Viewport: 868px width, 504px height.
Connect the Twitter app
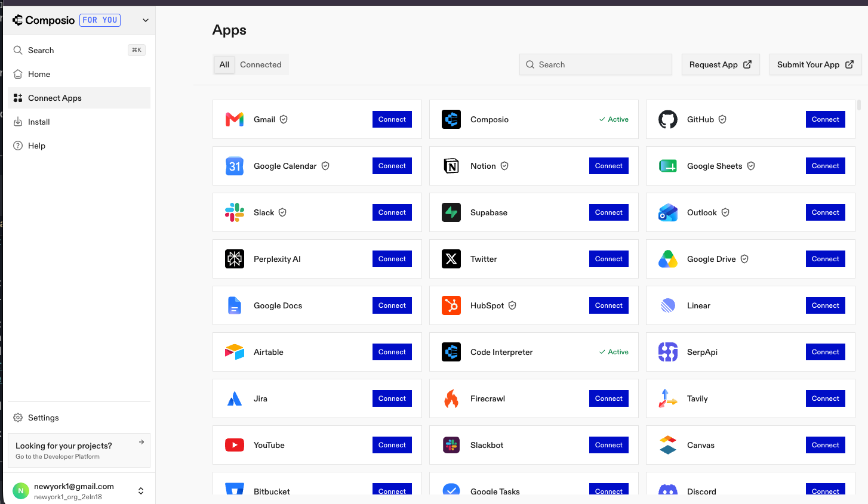[609, 259]
